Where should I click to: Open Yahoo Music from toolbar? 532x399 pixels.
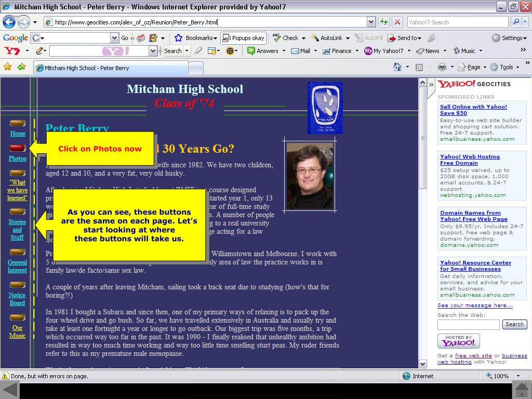coord(464,51)
